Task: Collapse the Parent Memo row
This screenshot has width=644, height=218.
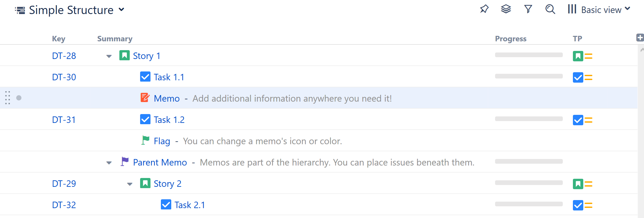Action: [109, 163]
